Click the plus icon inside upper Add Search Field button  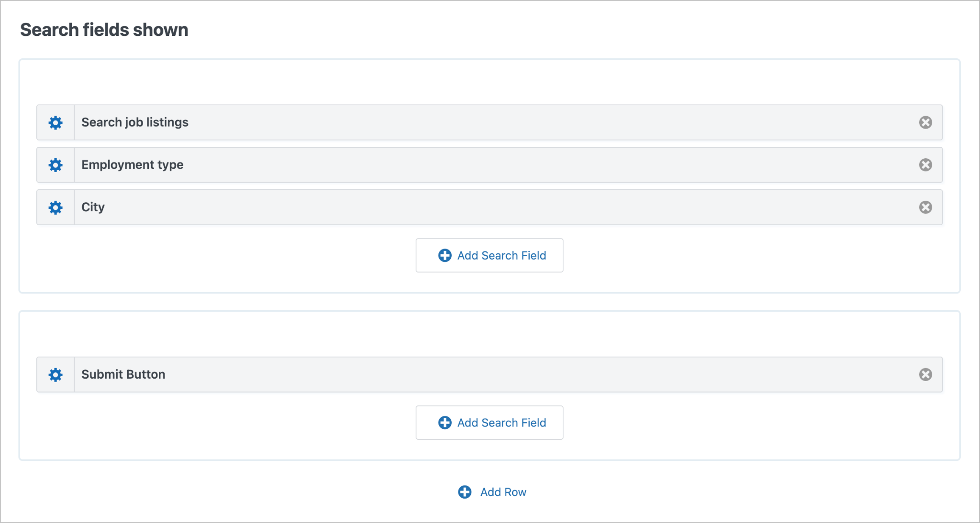coord(445,255)
